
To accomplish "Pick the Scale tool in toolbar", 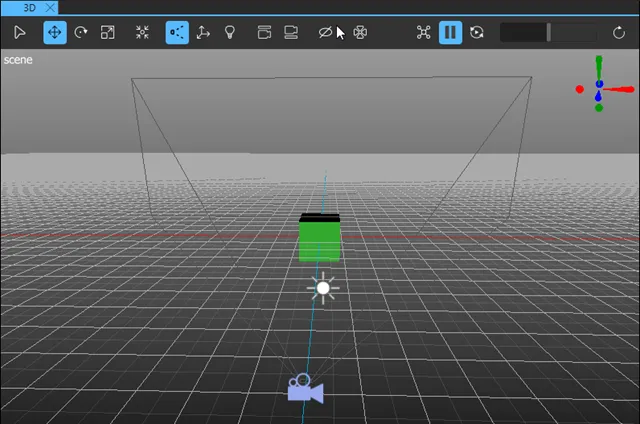I will pyautogui.click(x=108, y=32).
